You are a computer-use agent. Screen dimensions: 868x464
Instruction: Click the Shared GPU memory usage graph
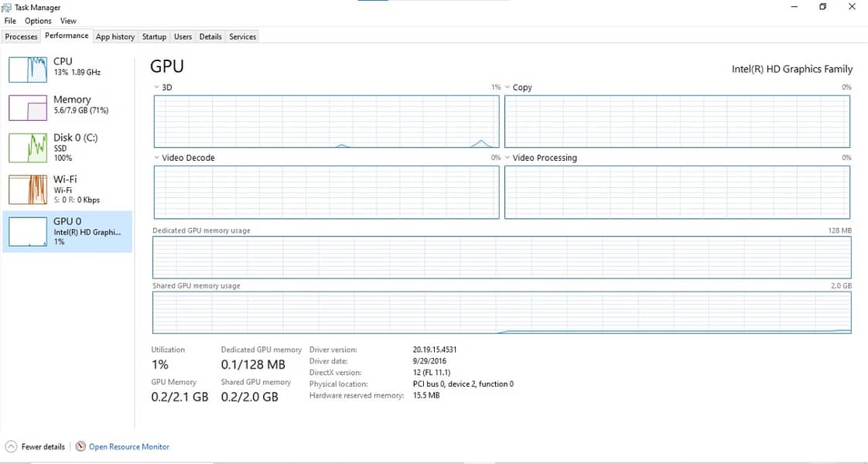[x=501, y=312]
